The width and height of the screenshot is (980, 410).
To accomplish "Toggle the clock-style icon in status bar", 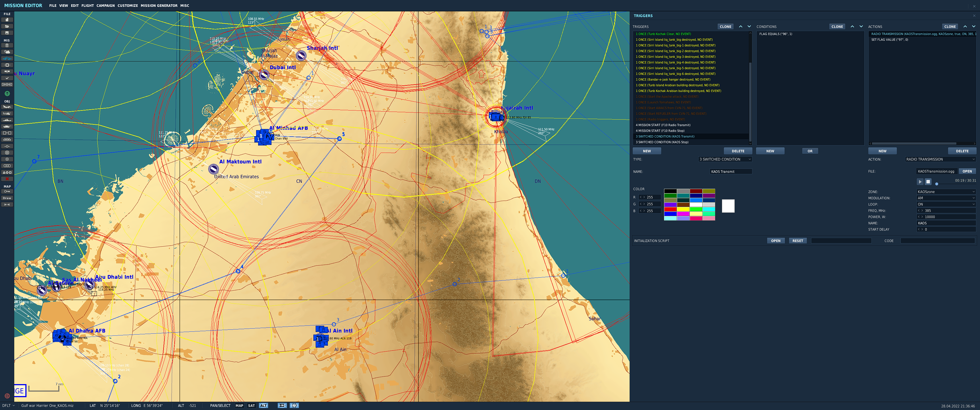I will pos(294,405).
